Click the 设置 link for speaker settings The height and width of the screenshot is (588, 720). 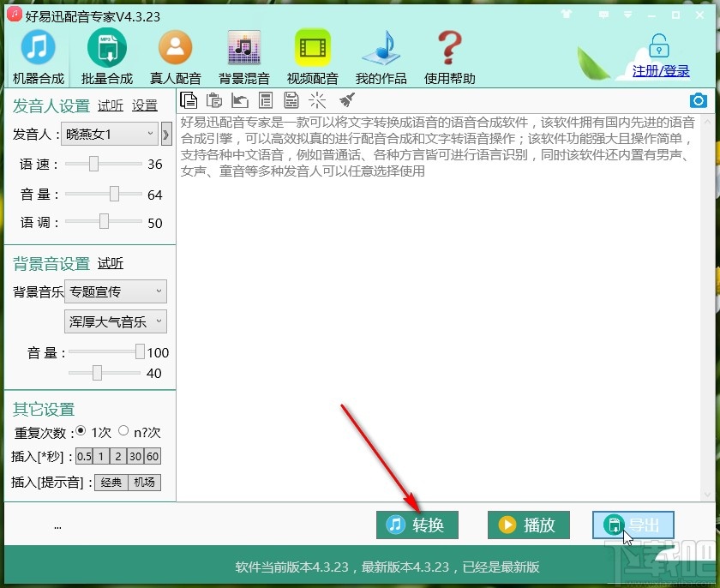(145, 105)
